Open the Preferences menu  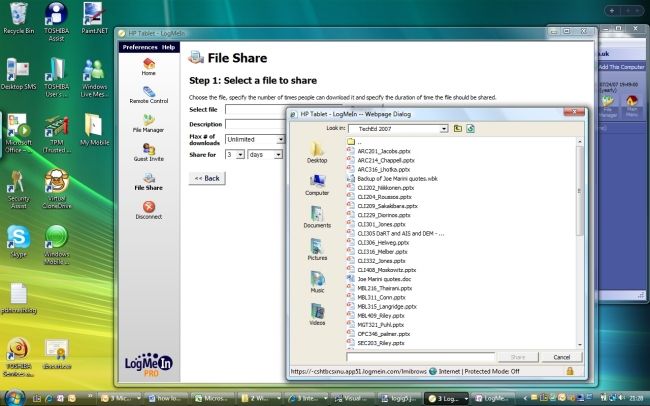point(140,47)
